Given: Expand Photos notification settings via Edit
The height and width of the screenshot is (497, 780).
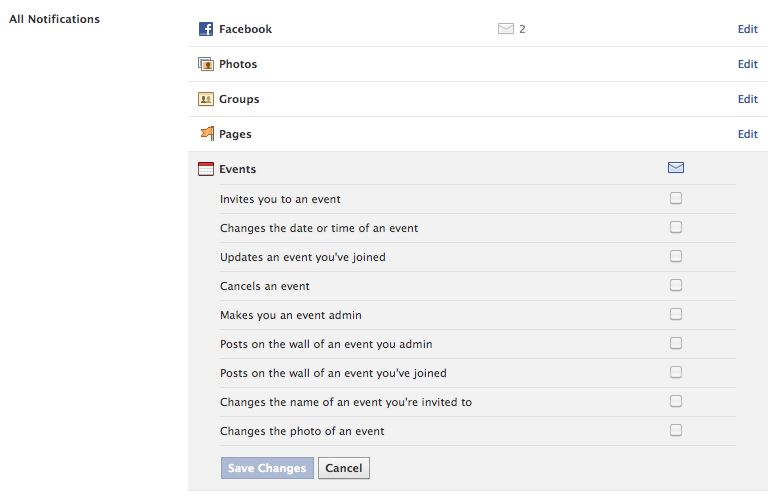Looking at the screenshot, I should 747,64.
